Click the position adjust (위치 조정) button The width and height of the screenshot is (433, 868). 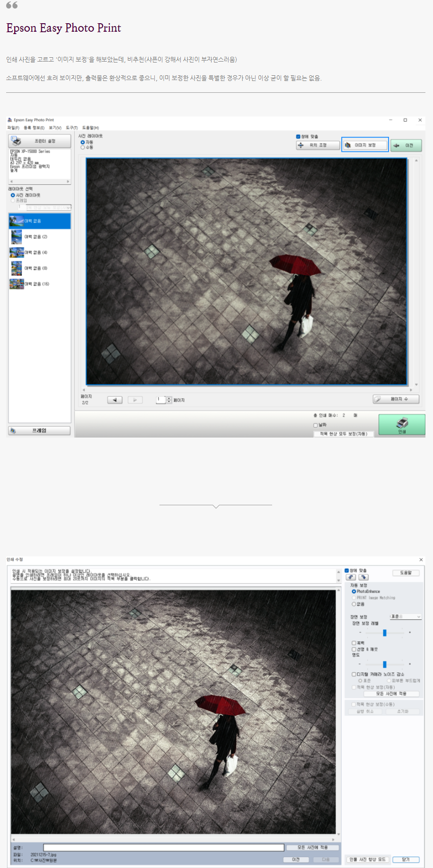click(x=318, y=145)
